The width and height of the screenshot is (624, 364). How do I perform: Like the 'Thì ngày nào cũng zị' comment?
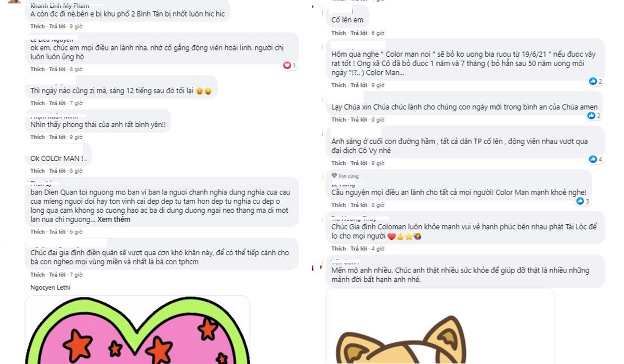pos(37,103)
